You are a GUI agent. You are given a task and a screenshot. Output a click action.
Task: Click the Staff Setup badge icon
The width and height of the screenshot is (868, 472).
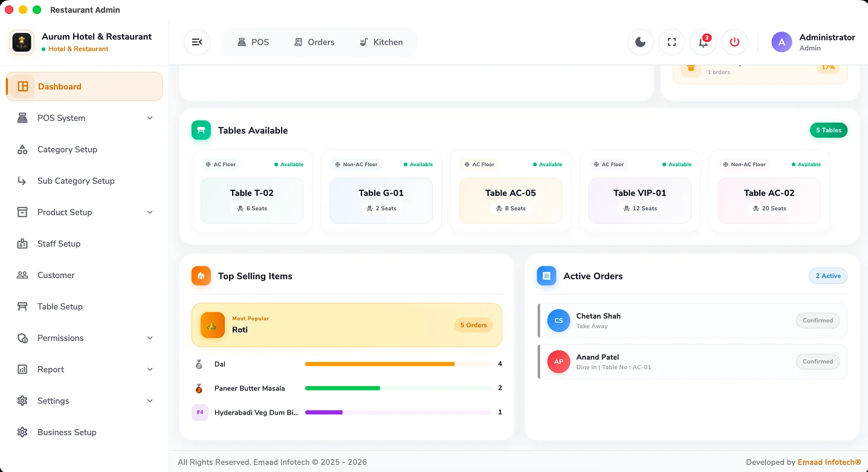click(x=22, y=244)
